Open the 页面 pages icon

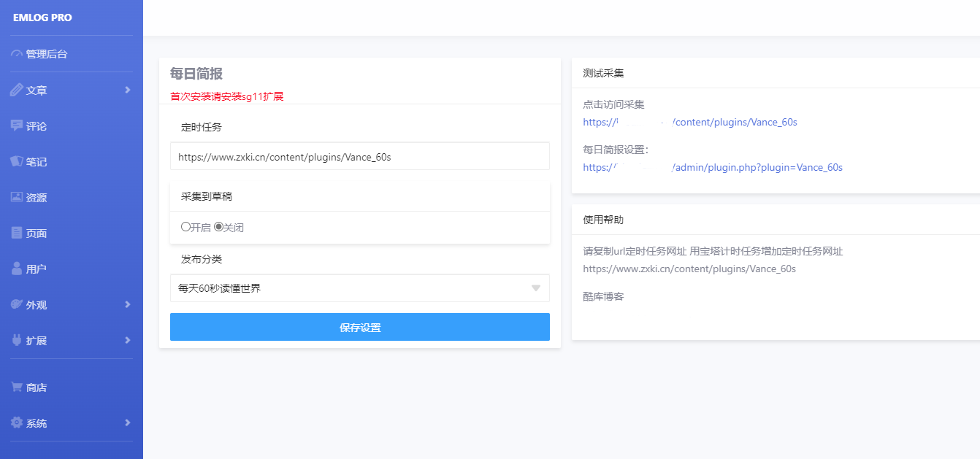point(16,233)
